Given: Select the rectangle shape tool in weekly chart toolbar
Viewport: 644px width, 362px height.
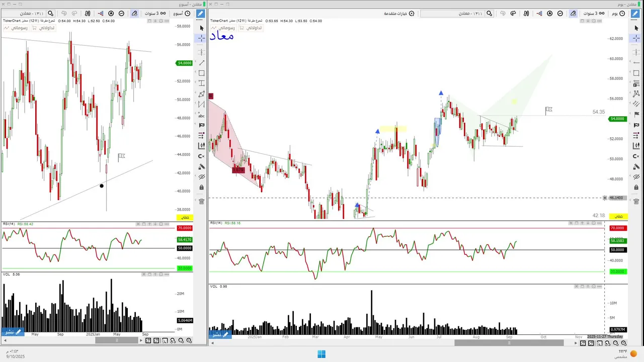Looking at the screenshot, I should pos(202,73).
